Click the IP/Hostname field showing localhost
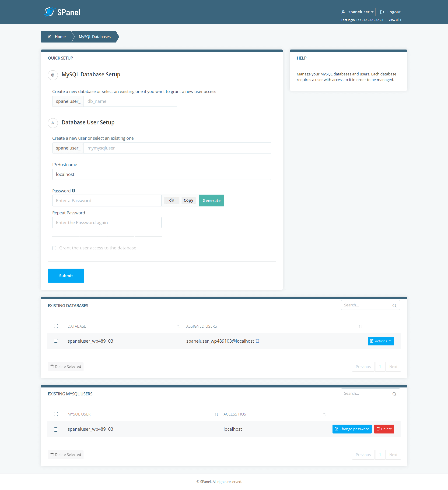Screen dimensions: 448x490 coord(162,174)
